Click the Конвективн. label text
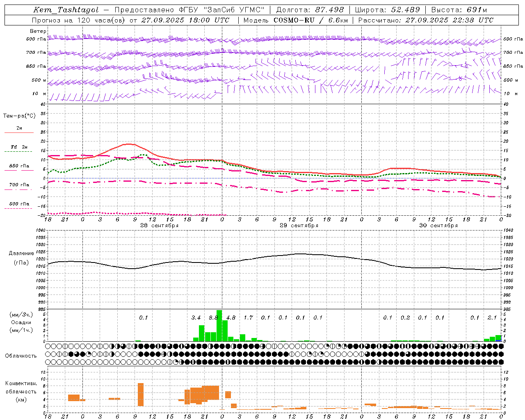This screenshot has height=420, width=525. 21,383
